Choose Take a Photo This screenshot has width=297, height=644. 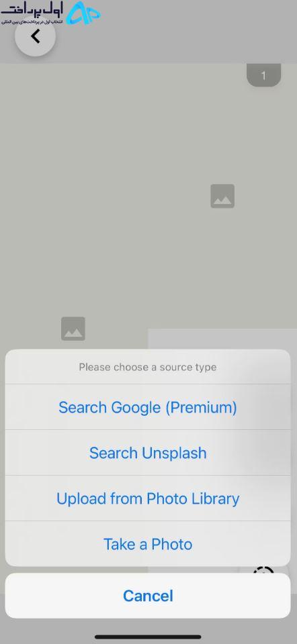pos(148,544)
